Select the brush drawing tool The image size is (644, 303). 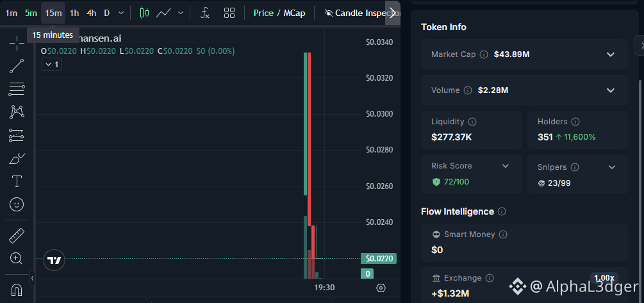pyautogui.click(x=17, y=158)
